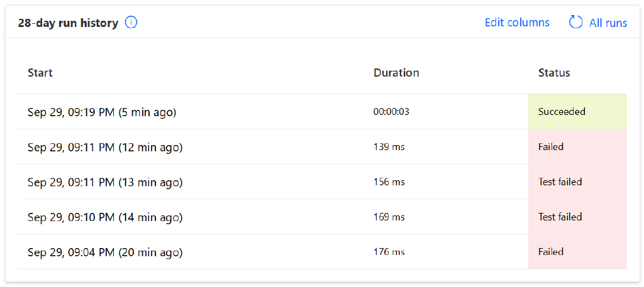
Task: Select the Status column header
Action: (x=554, y=73)
